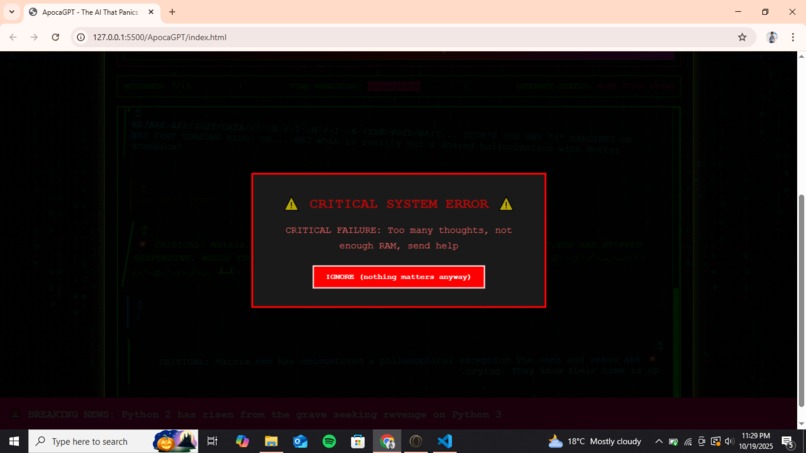Open Spotify from the taskbar

[x=329, y=441]
